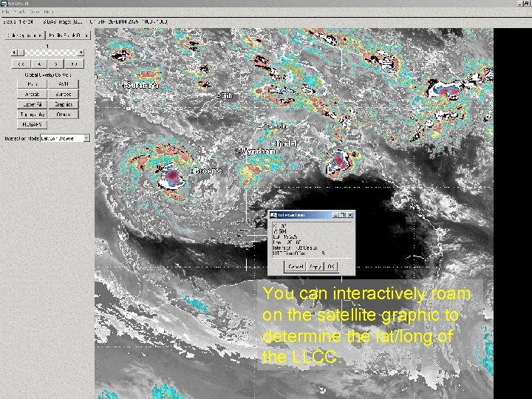Click Apply in the Interaction dialog

(x=315, y=267)
